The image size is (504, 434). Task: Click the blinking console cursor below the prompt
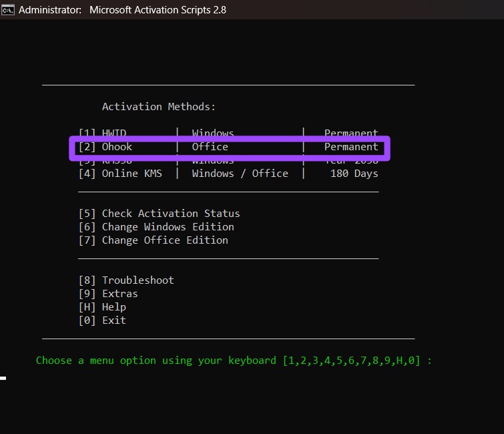pos(3,379)
